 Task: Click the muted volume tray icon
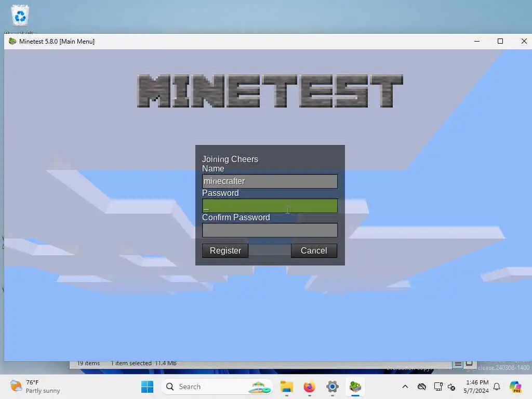pyautogui.click(x=451, y=387)
